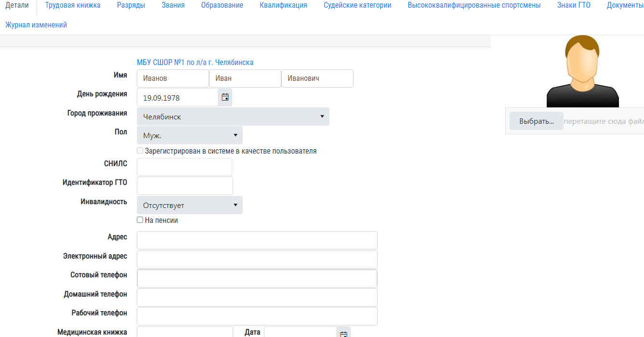Switch to the Детали tab
The height and width of the screenshot is (337, 644).
point(17,5)
